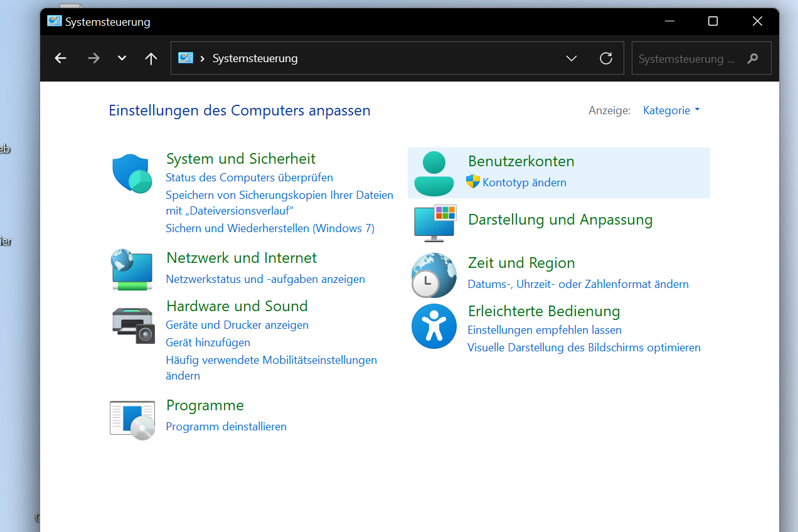
Task: Open the recent locations chevron dropdown
Action: tap(122, 58)
